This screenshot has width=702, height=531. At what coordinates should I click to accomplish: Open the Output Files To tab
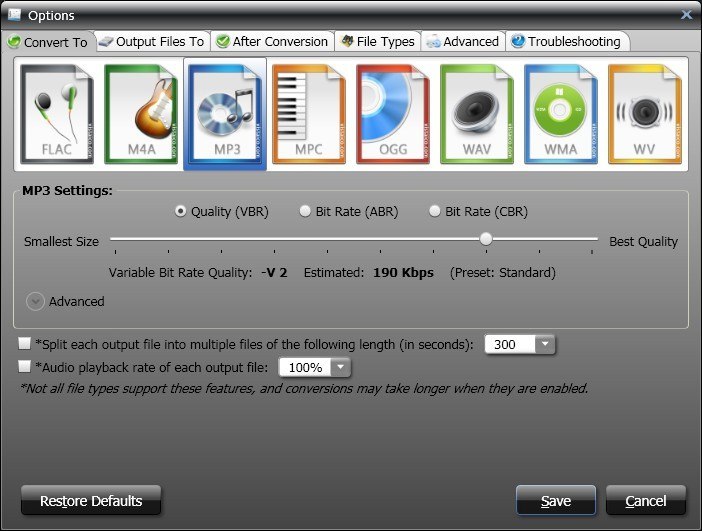(x=152, y=42)
